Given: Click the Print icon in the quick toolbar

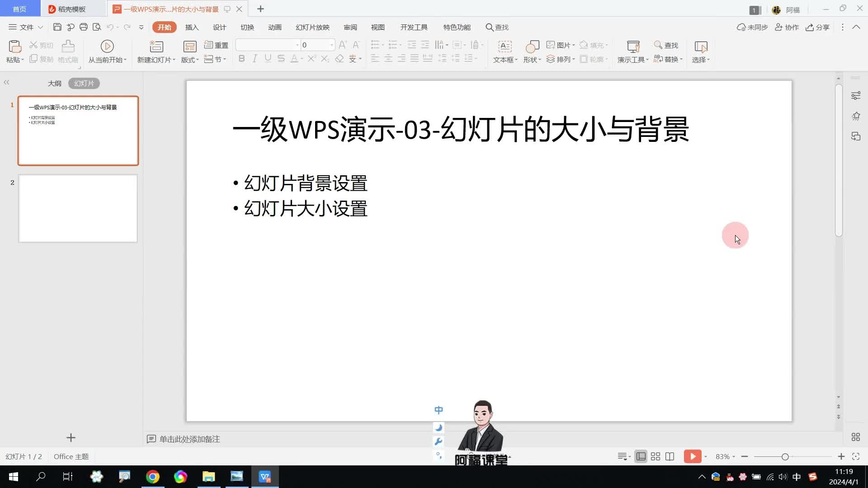Looking at the screenshot, I should (83, 27).
